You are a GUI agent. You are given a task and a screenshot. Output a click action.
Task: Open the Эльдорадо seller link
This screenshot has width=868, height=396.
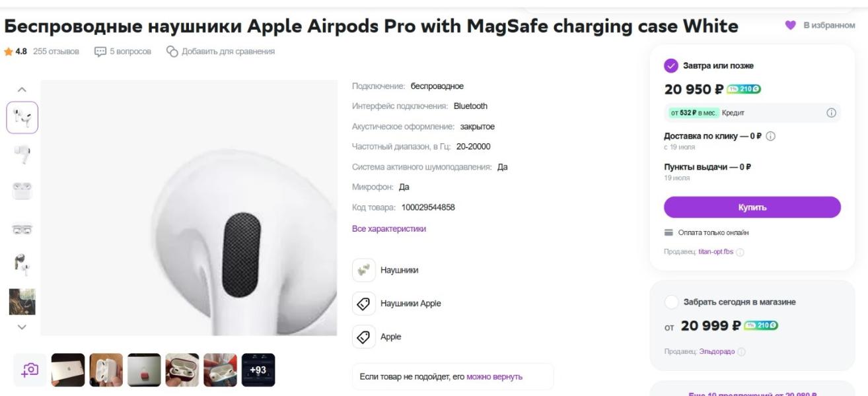pyautogui.click(x=716, y=350)
